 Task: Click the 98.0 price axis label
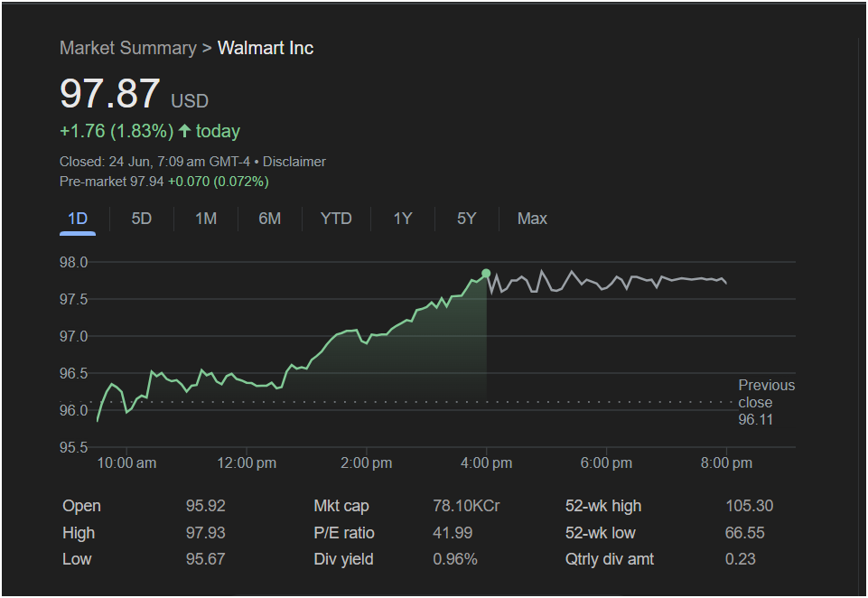74,263
